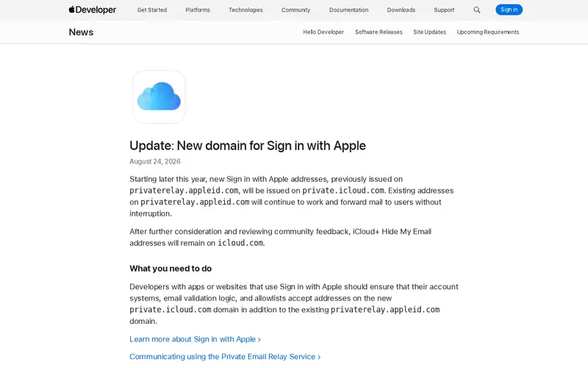The image size is (588, 368).
Task: Go to the Community section
Action: 296,10
